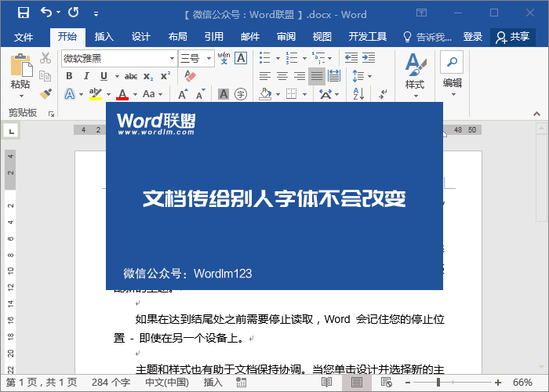
Task: Click the 粘贴 paste icon
Action: coord(21,65)
